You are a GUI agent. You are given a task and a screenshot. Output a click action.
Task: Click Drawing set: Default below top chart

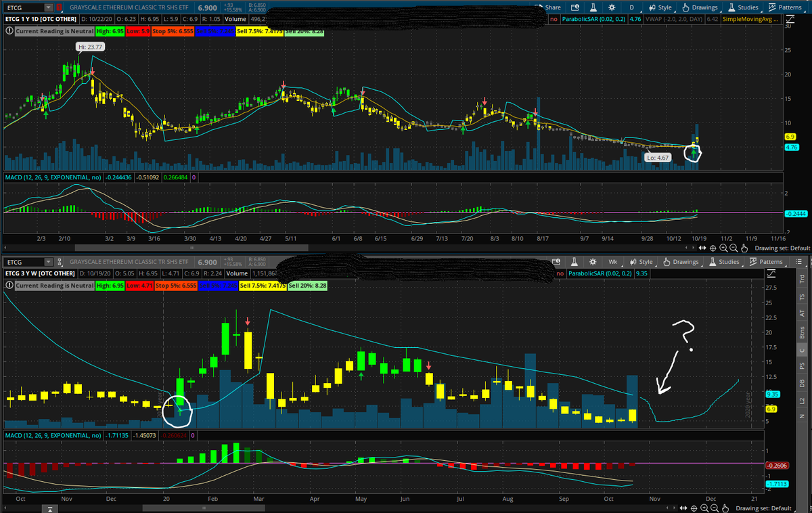[x=783, y=248]
